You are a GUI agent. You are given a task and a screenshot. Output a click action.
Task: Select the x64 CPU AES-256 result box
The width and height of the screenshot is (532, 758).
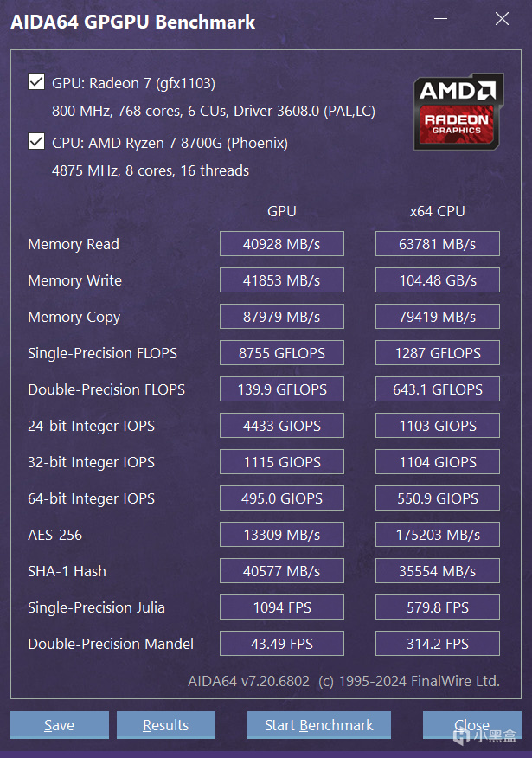click(x=437, y=535)
